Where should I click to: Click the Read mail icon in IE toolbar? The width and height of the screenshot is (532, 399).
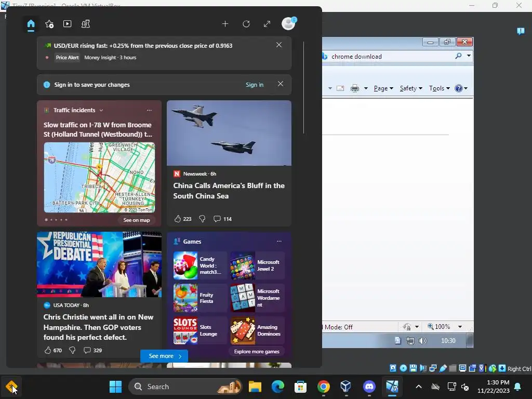coord(340,88)
